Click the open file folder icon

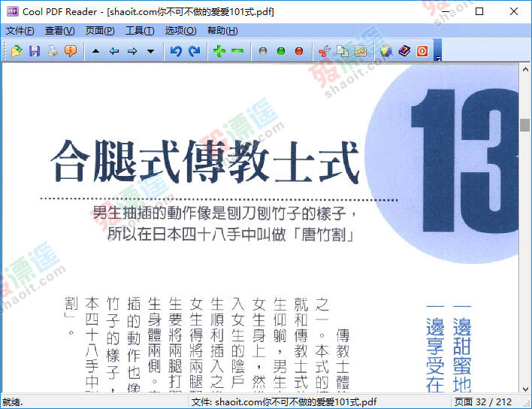point(17,51)
